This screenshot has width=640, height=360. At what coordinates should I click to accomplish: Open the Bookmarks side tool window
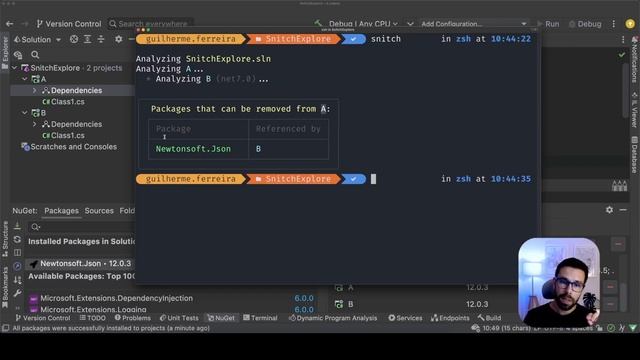(5, 288)
